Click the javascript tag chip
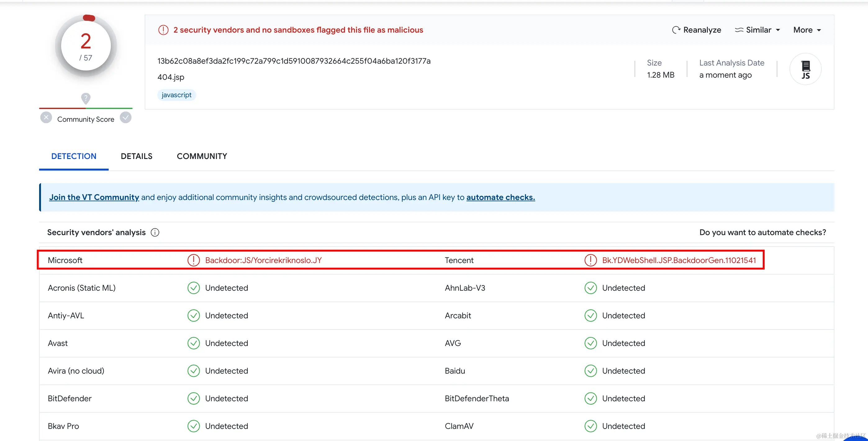Viewport: 868px width, 441px height. (x=177, y=95)
